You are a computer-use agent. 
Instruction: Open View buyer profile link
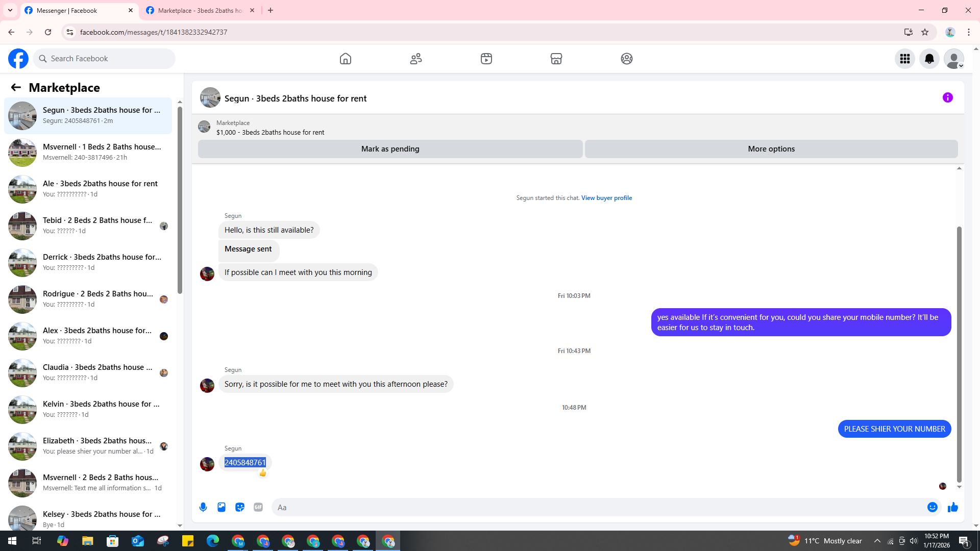606,198
